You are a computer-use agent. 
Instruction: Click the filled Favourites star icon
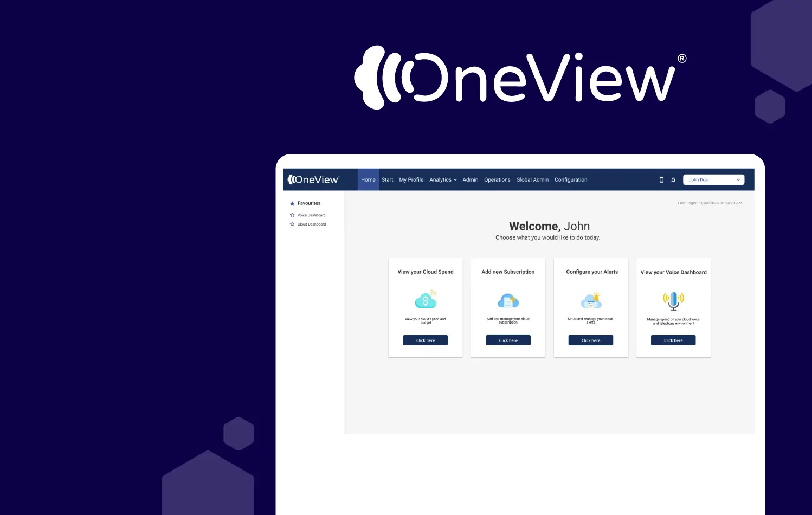pyautogui.click(x=292, y=204)
